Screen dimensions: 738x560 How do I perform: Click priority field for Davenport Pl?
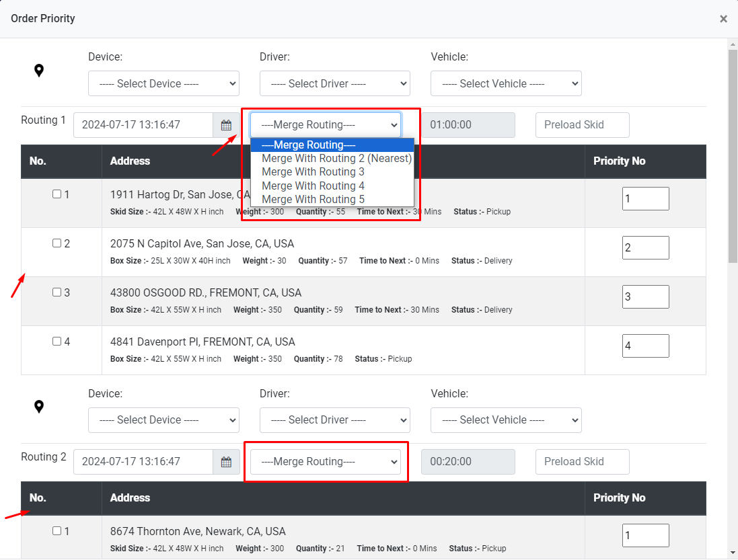(x=645, y=346)
